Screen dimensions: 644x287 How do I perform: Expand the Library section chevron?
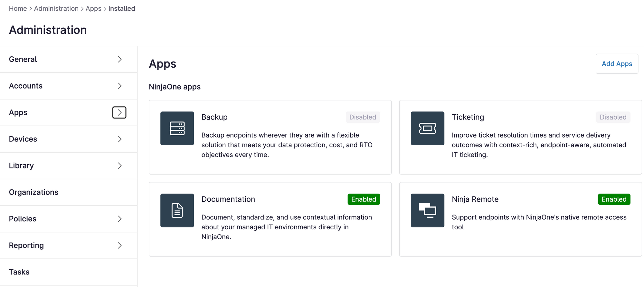119,166
